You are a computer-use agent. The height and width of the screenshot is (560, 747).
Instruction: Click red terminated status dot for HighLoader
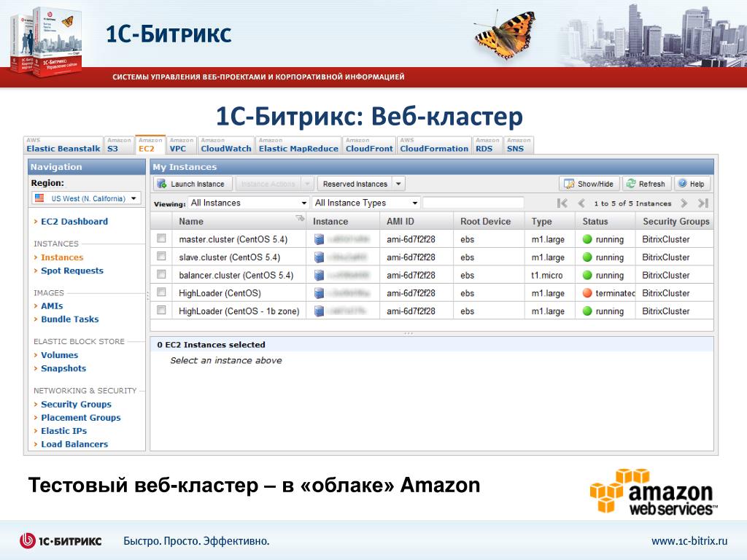pos(587,293)
